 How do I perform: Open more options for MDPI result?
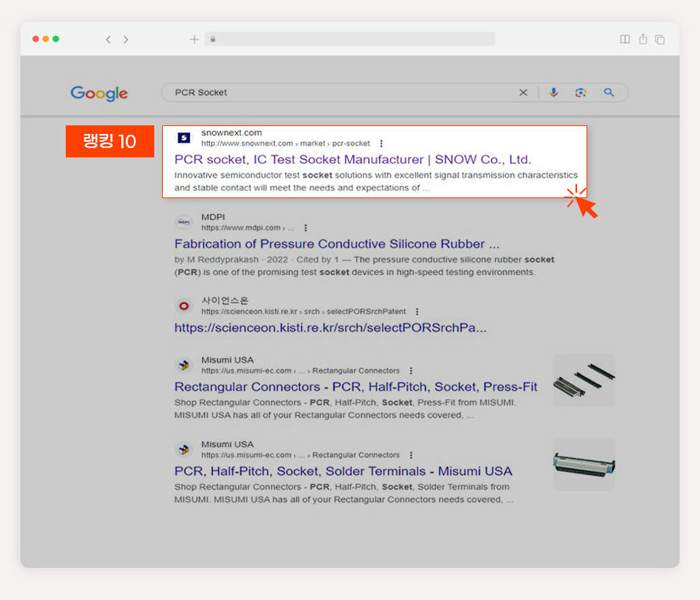pos(305,228)
